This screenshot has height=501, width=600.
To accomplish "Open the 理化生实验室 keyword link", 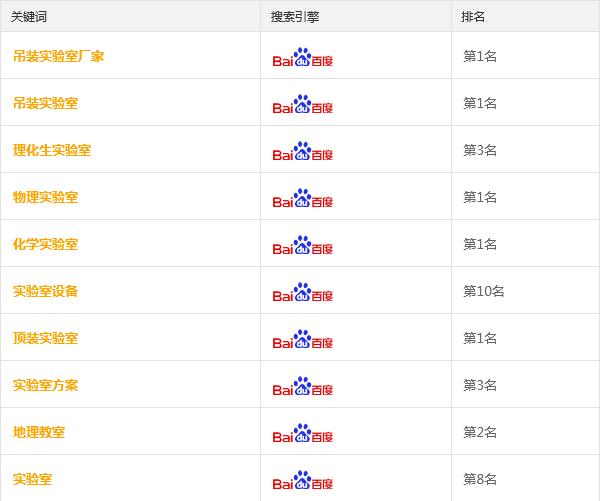I will pos(52,150).
